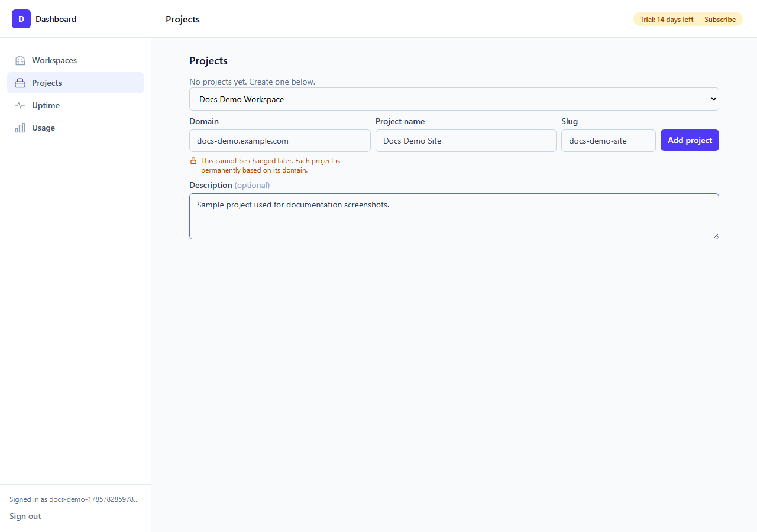Viewport: 757px width, 532px height.
Task: Open the Workspaces sidebar item
Action: point(75,60)
